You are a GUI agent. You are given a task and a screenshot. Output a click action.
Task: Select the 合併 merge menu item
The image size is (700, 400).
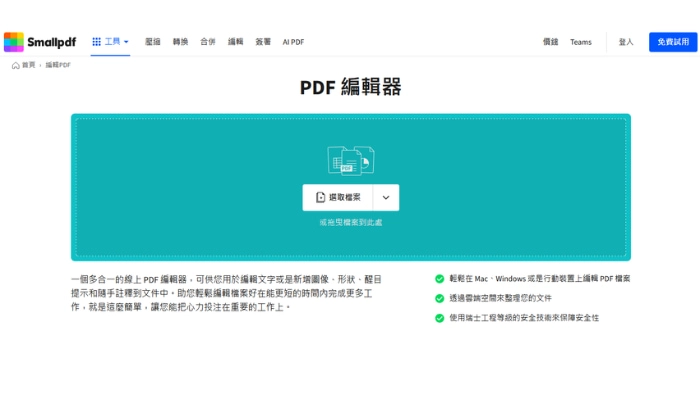[x=208, y=42]
